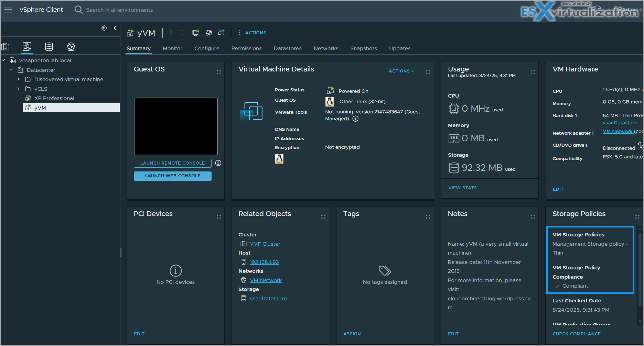The width and height of the screenshot is (644, 346).
Task: Collapse the Datacenter tree node
Action: click(x=11, y=70)
